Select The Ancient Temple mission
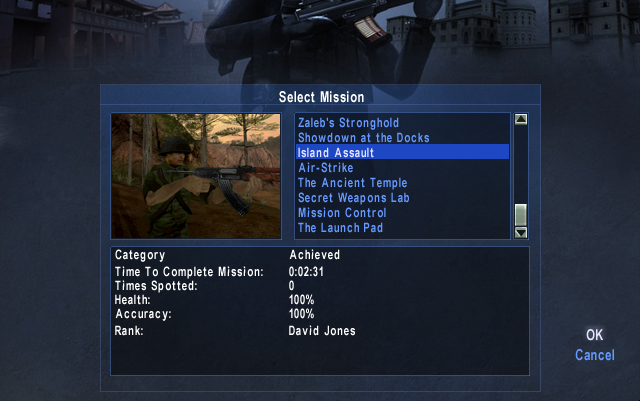This screenshot has height=401, width=640. [x=402, y=183]
